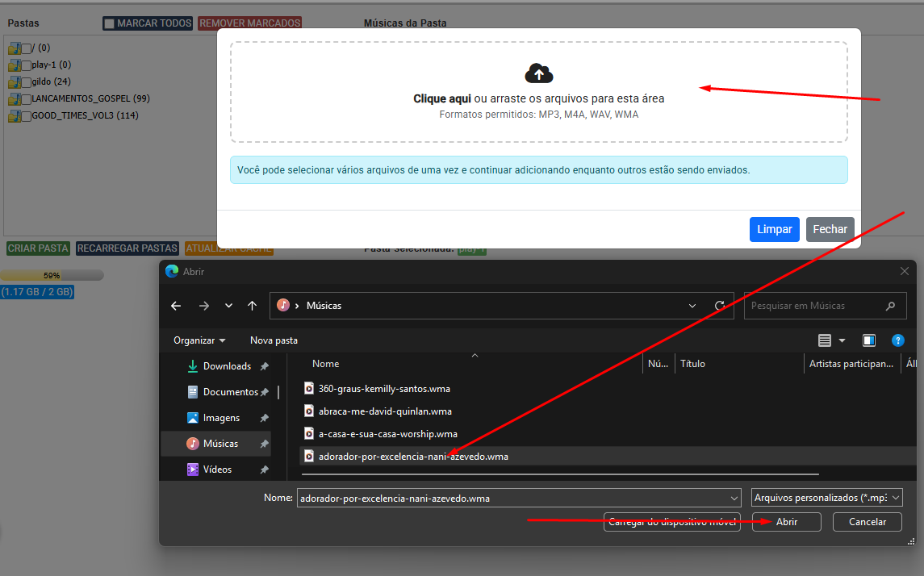Tick the LANCAMENTOS_GOSPEL folder checkbox
The width and height of the screenshot is (924, 576).
tap(27, 99)
